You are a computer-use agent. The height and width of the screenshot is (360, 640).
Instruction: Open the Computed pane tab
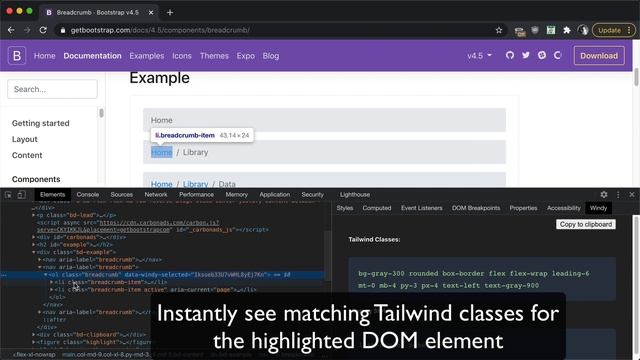[x=377, y=208]
